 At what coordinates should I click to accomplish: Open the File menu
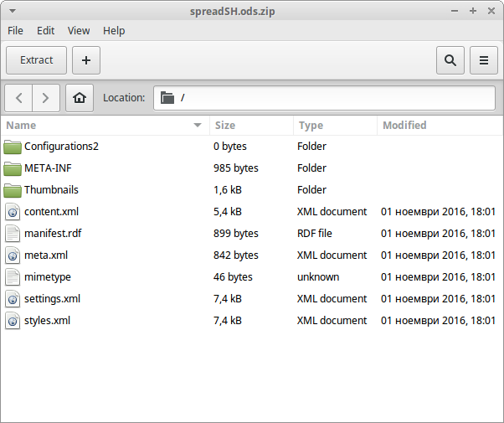coord(15,31)
